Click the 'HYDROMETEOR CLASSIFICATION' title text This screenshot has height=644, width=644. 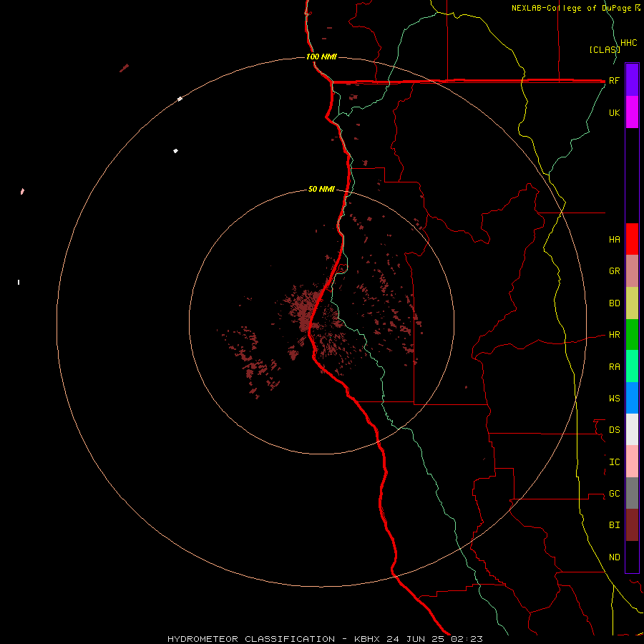251,639
